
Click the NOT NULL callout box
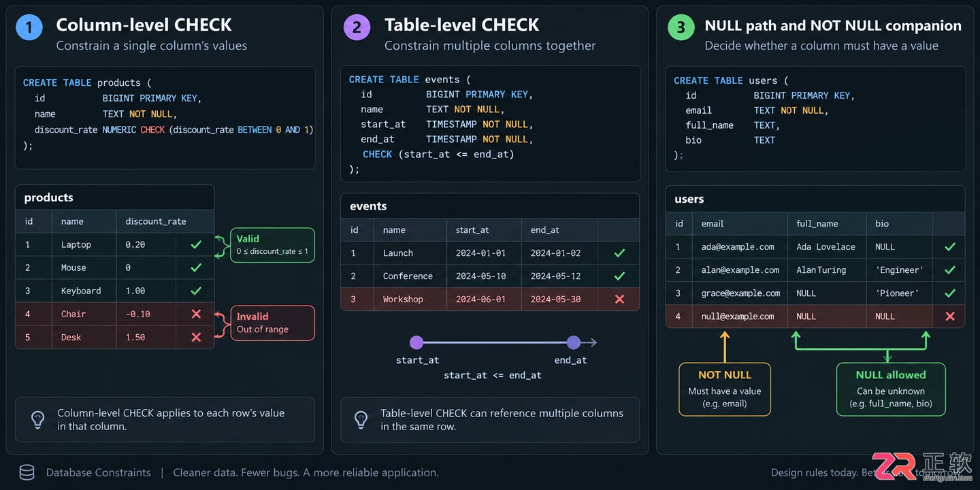tap(725, 389)
